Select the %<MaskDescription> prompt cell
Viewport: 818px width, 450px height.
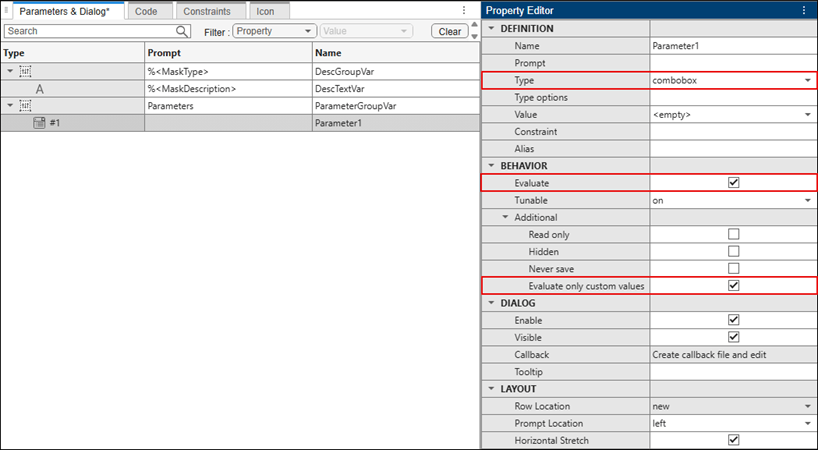point(228,89)
